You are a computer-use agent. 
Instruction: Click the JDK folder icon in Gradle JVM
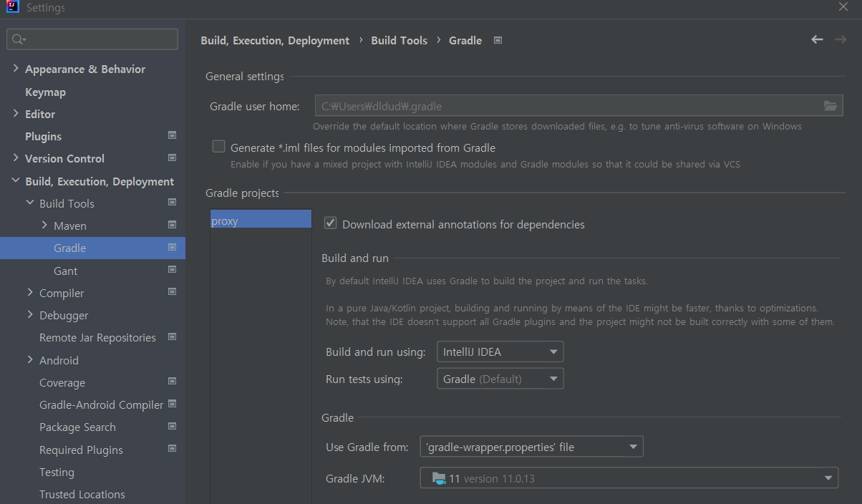(439, 478)
